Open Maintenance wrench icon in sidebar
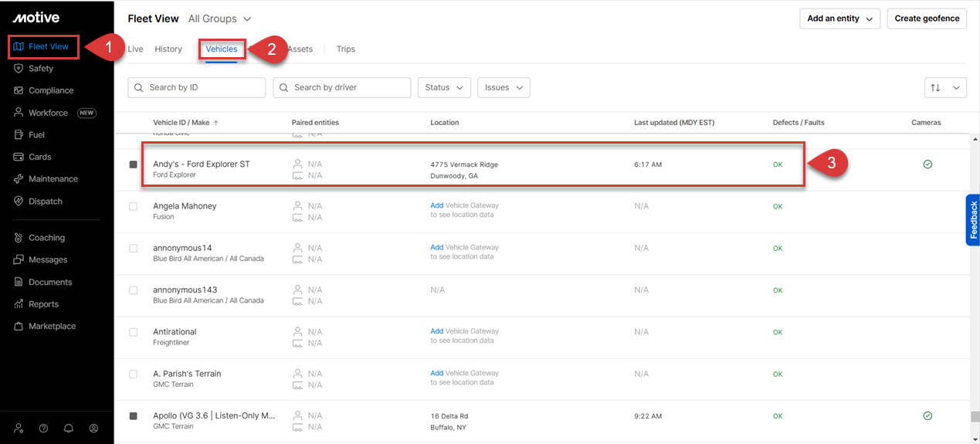 coord(19,179)
